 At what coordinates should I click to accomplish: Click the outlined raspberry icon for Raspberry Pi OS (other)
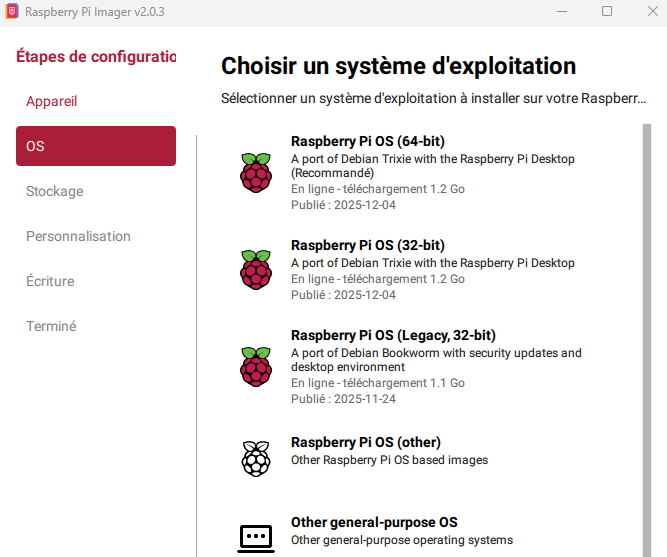pyautogui.click(x=256, y=458)
